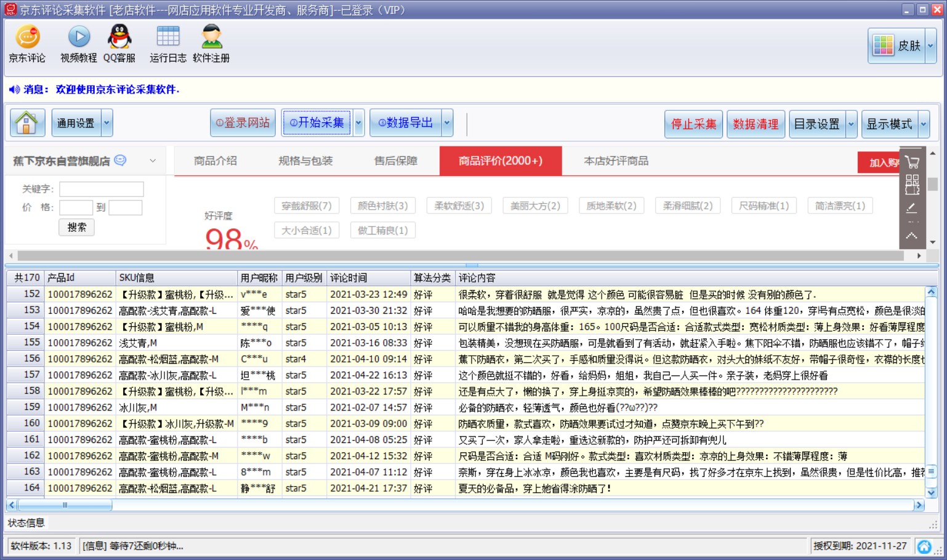Sort by the 评论时间 column header
The image size is (947, 560).
369,278
